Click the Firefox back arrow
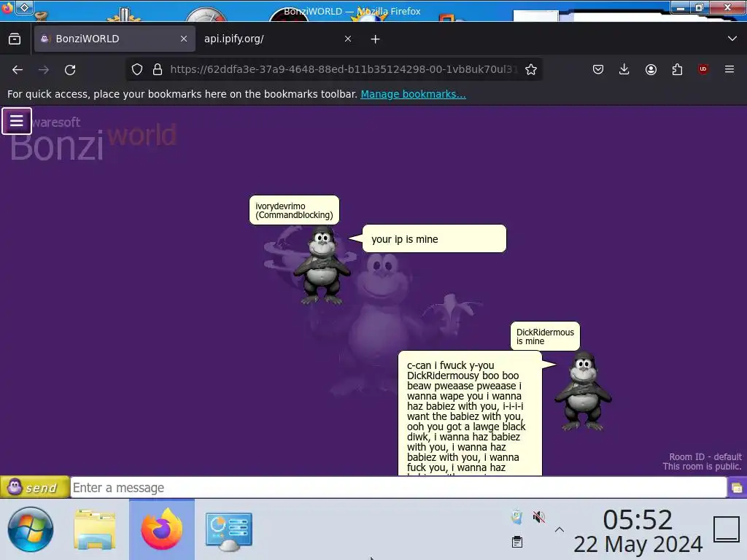 18,70
